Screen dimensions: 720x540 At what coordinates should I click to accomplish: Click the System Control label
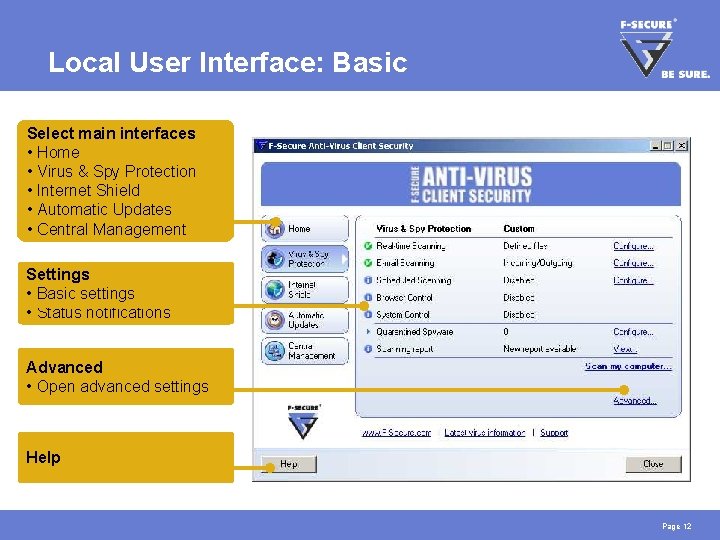403,315
